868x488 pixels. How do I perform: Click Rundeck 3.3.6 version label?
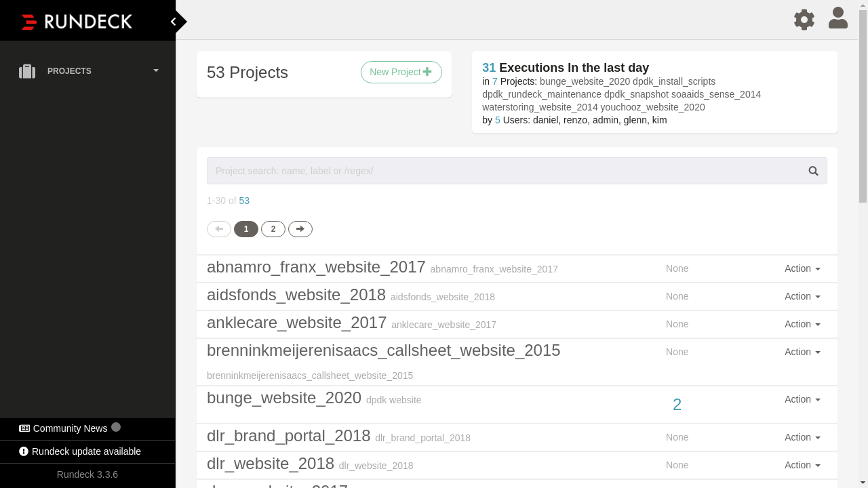(87, 474)
